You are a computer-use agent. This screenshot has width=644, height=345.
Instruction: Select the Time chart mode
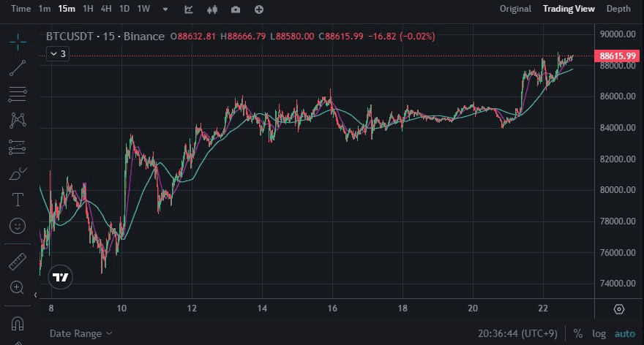tap(21, 9)
